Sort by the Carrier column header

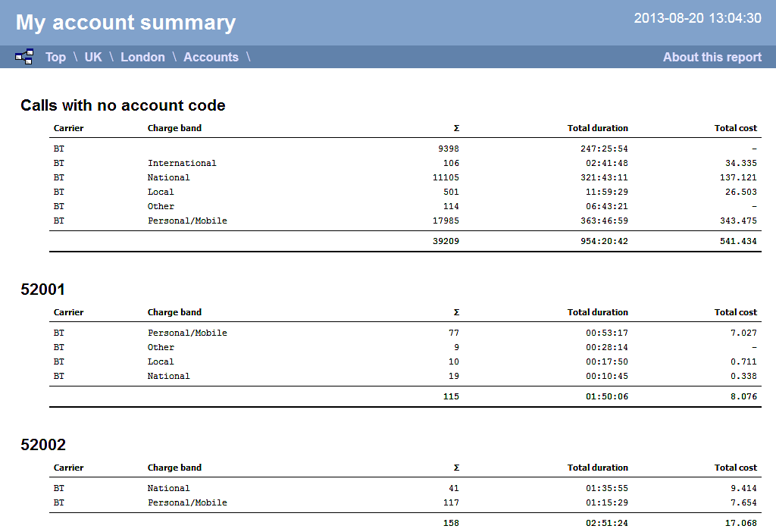(x=68, y=128)
